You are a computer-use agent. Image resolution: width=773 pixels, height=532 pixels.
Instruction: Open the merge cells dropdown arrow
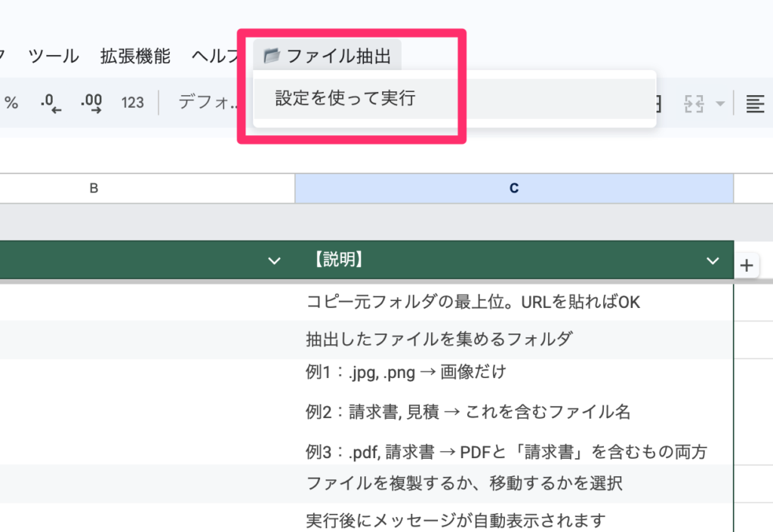point(720,103)
